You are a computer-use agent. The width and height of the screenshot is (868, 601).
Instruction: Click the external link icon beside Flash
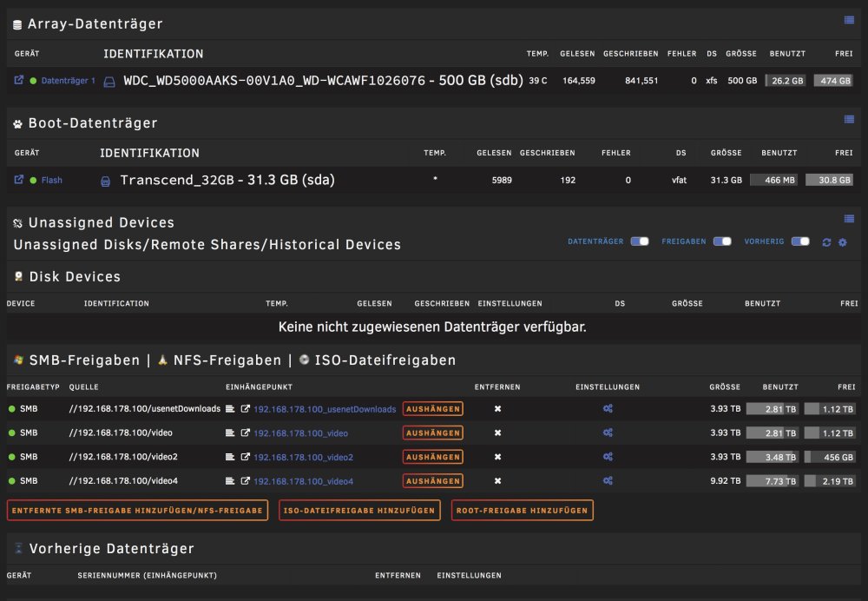[19, 180]
